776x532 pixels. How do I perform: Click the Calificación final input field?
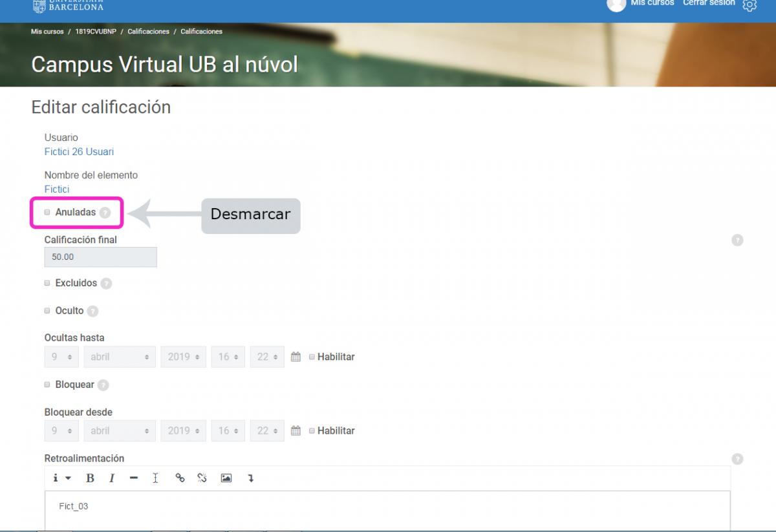pos(100,257)
